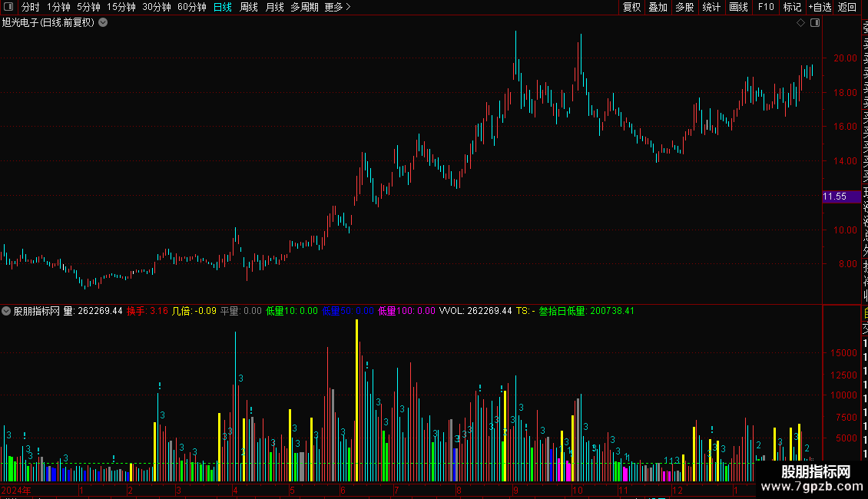Toggle the right side panel icon

[x=815, y=23]
